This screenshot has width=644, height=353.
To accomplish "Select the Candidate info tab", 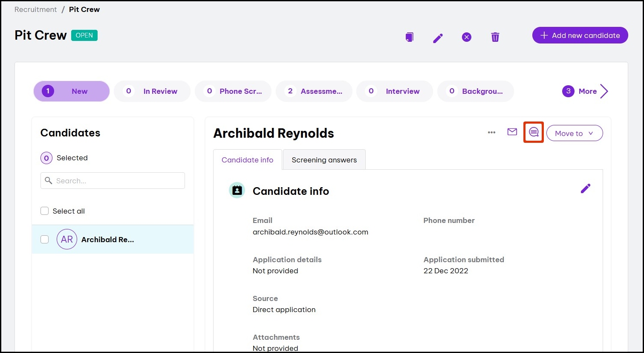I will coord(247,160).
